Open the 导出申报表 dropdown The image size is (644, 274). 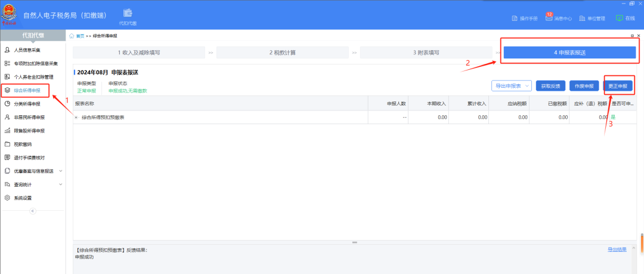click(x=511, y=86)
